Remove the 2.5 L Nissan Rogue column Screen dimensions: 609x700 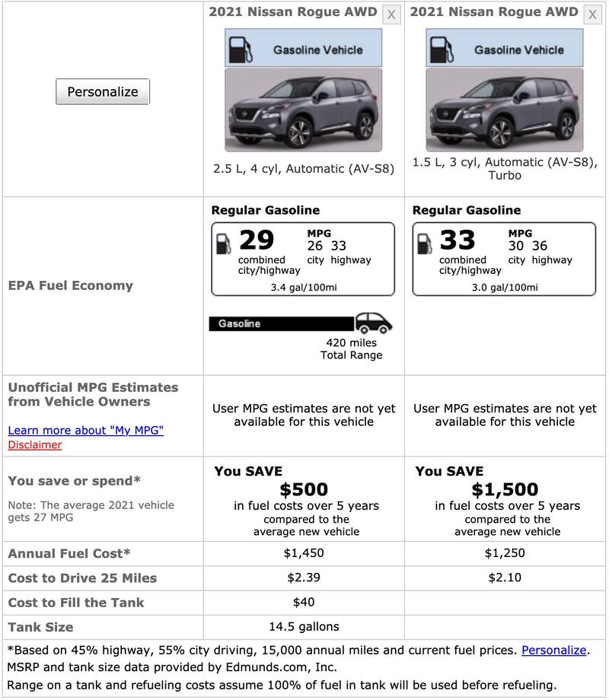click(391, 14)
